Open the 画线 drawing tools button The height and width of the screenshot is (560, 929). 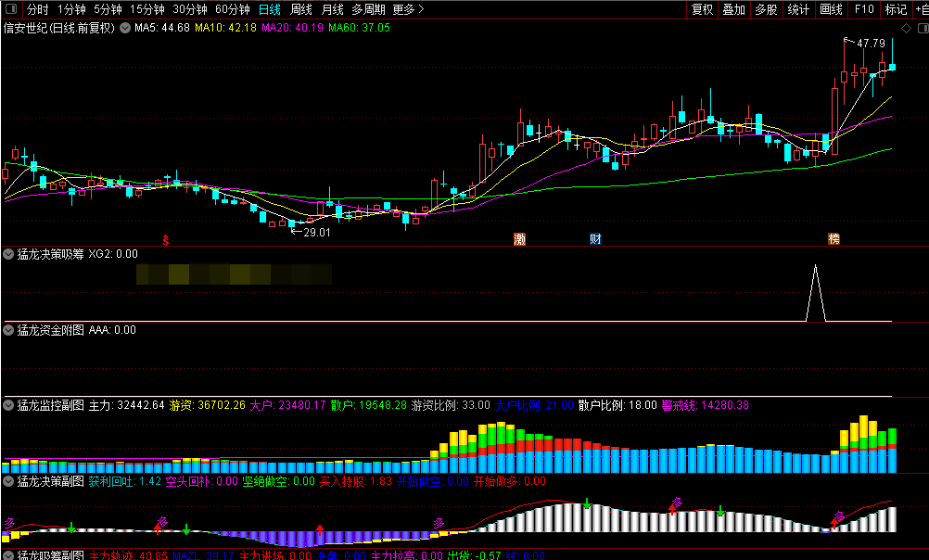tap(831, 9)
